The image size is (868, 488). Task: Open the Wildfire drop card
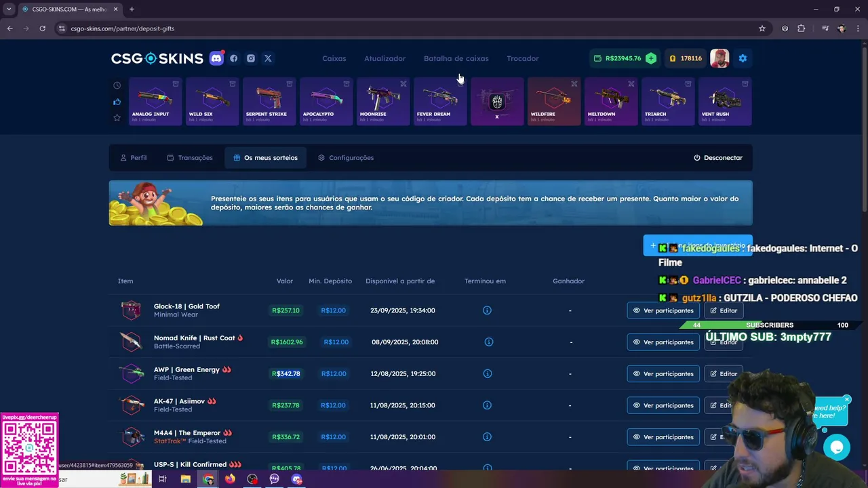tap(554, 102)
